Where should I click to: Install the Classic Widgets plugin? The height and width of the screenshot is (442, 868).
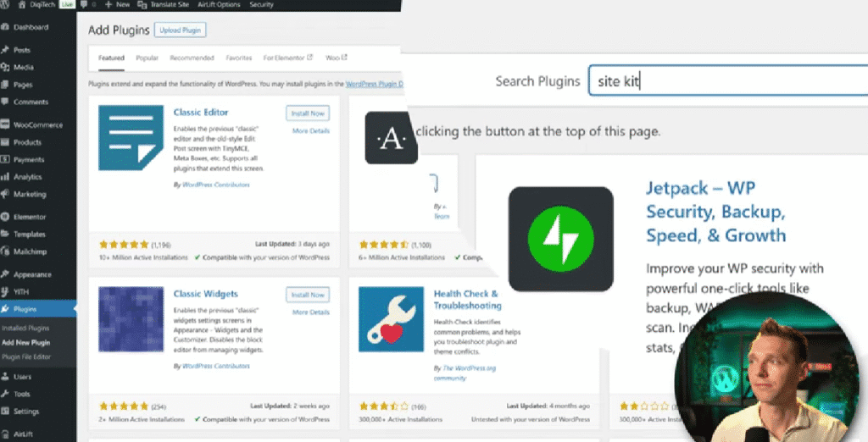pos(308,295)
